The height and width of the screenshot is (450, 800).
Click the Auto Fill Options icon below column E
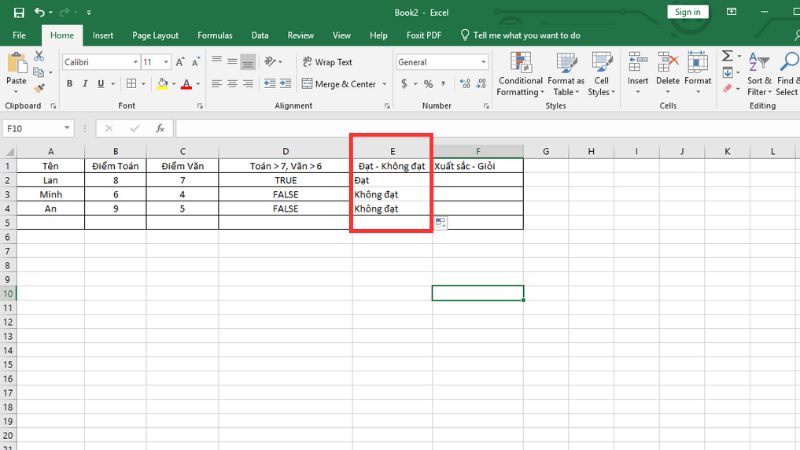(441, 223)
